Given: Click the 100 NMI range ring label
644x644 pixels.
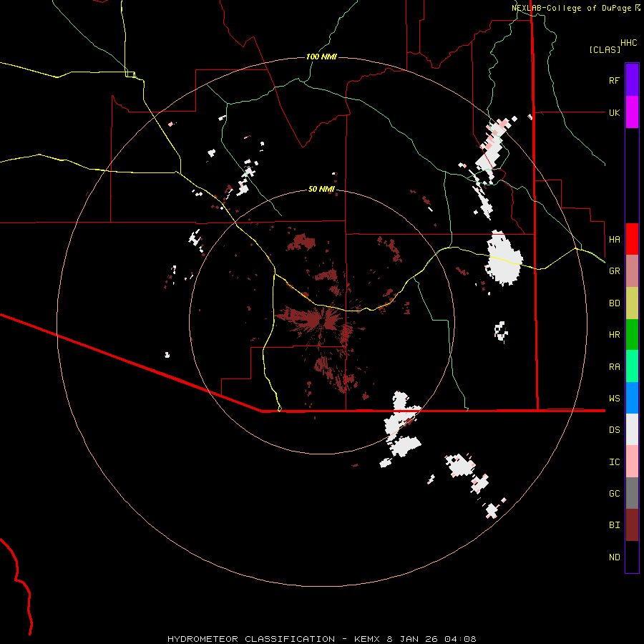Looking at the screenshot, I should 321,57.
